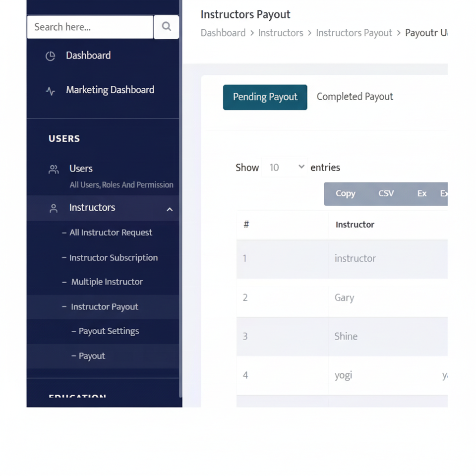Select the Pending Payout tab

click(265, 97)
